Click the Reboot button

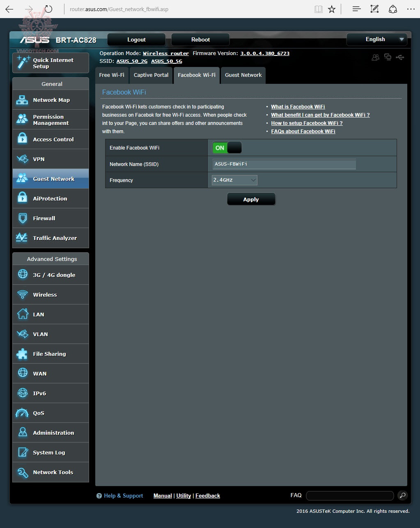click(x=200, y=40)
